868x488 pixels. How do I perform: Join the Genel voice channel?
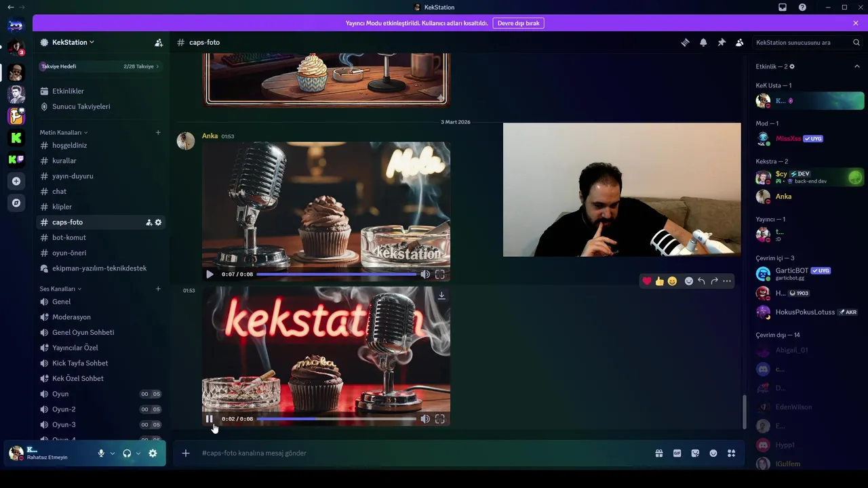[x=100, y=302]
